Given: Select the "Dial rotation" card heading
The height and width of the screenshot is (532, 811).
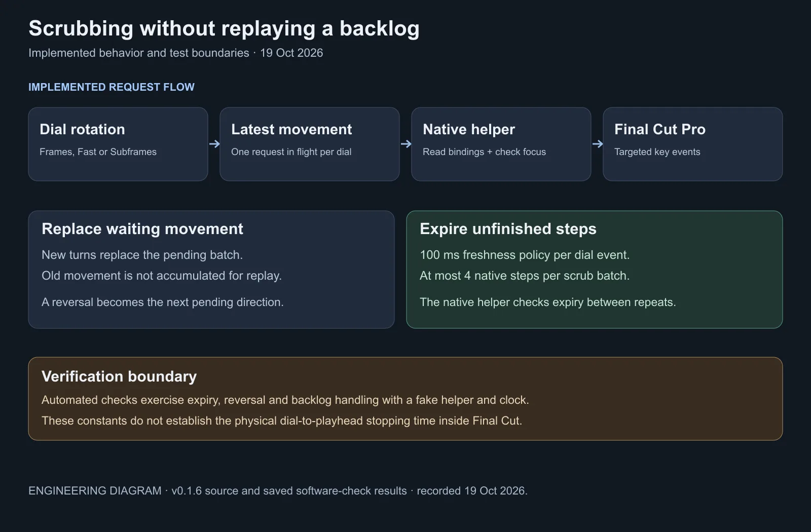Looking at the screenshot, I should click(x=82, y=129).
